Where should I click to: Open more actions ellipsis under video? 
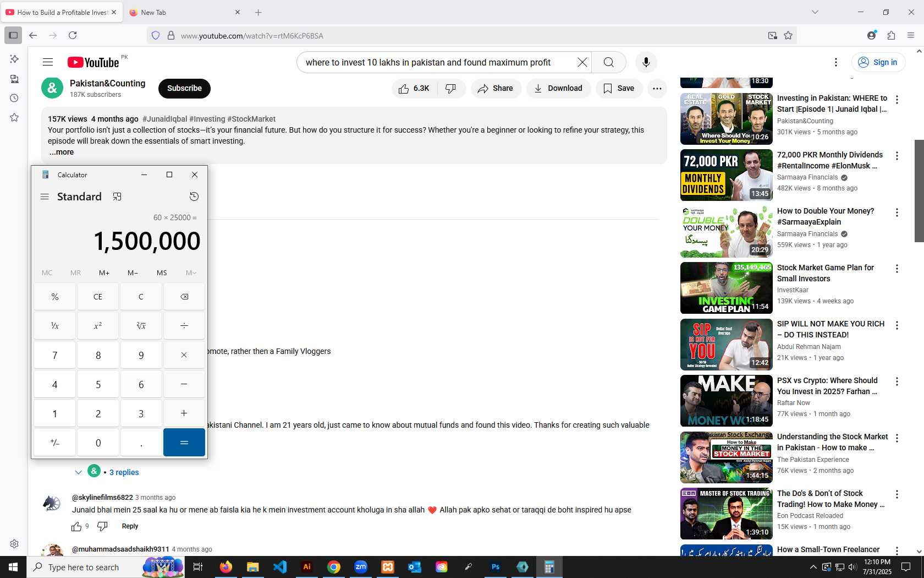657,88
